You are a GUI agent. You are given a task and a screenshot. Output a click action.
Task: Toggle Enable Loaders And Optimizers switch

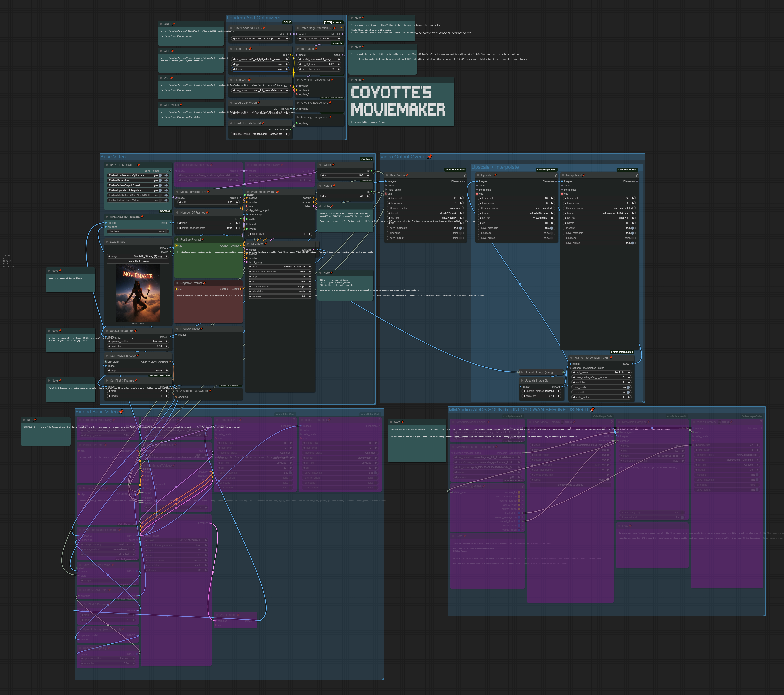click(x=160, y=175)
